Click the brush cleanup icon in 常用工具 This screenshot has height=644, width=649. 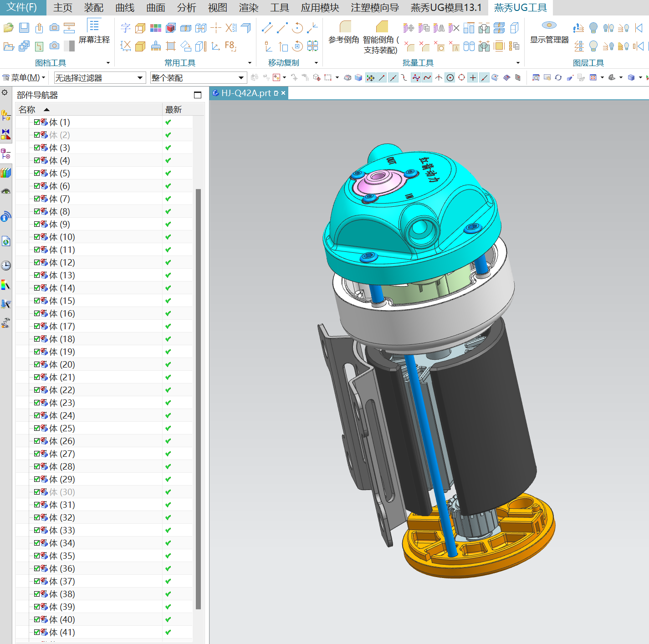coord(156,46)
